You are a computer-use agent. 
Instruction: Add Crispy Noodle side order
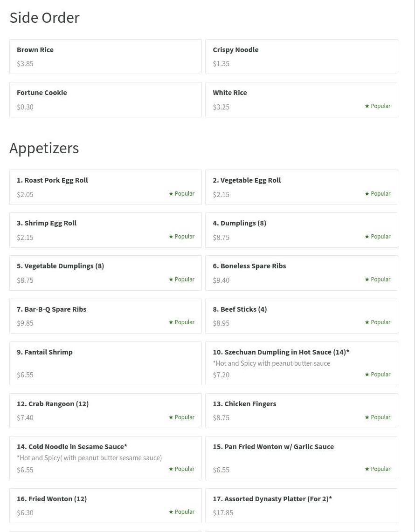[301, 56]
